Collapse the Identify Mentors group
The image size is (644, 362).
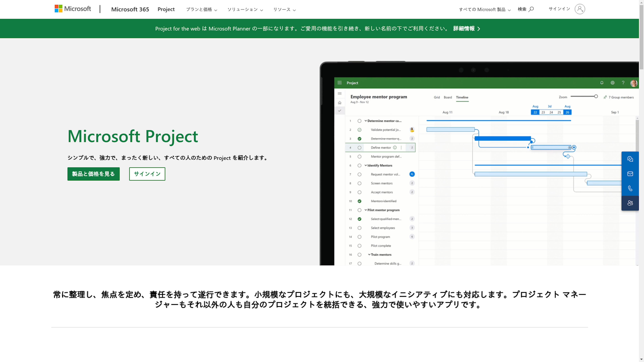pyautogui.click(x=365, y=165)
